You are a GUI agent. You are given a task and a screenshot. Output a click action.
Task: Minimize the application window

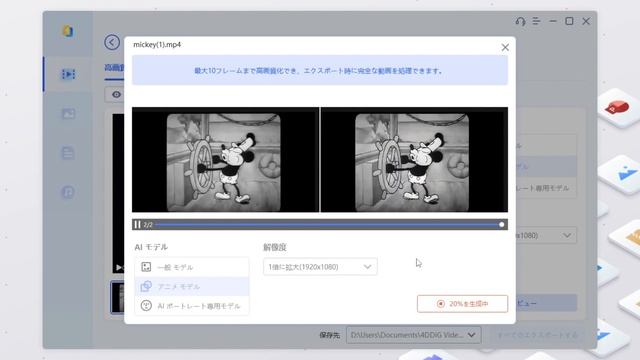(553, 21)
